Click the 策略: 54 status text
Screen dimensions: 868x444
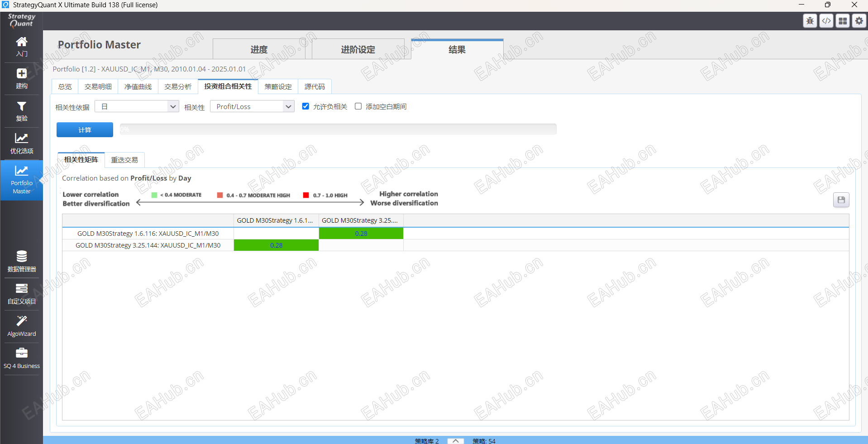click(484, 441)
